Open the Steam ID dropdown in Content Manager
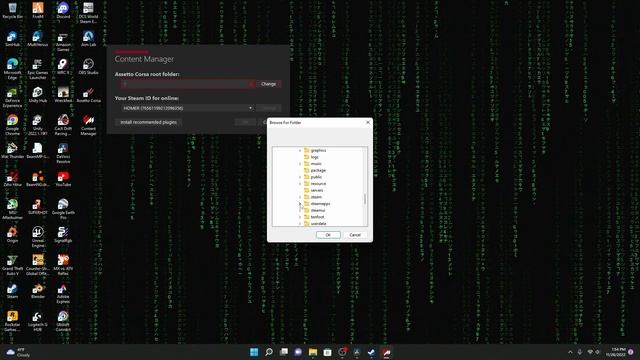 point(188,108)
